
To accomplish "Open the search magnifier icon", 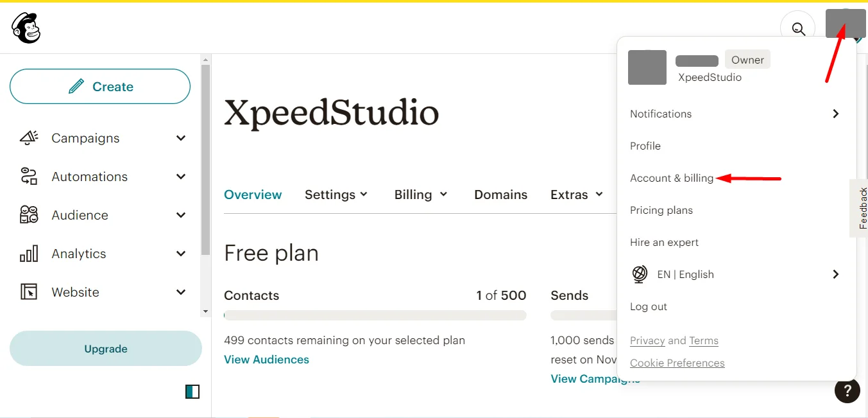I will (797, 28).
